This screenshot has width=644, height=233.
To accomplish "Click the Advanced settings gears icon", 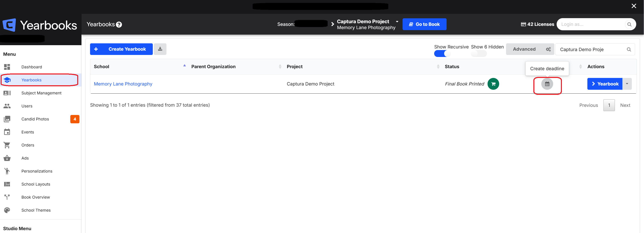I will click(x=548, y=49).
